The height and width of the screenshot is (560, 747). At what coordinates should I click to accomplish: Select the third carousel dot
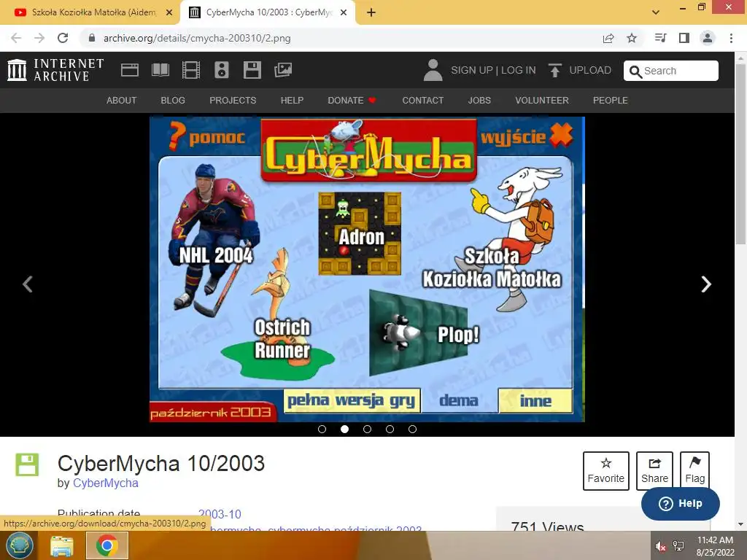pos(368,429)
